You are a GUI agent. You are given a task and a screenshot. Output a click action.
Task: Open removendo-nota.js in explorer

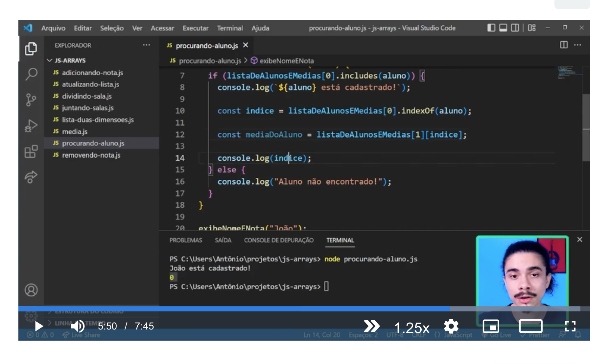[x=102, y=155]
